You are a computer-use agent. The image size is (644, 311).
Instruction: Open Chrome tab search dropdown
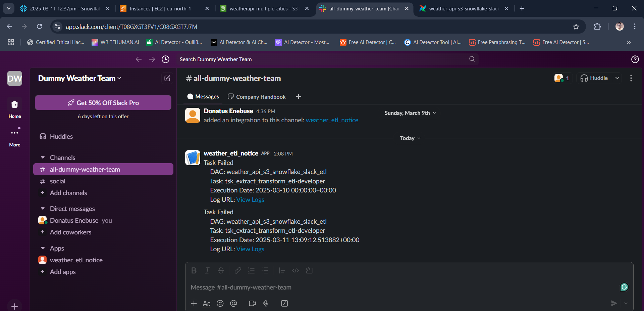pyautogui.click(x=8, y=8)
